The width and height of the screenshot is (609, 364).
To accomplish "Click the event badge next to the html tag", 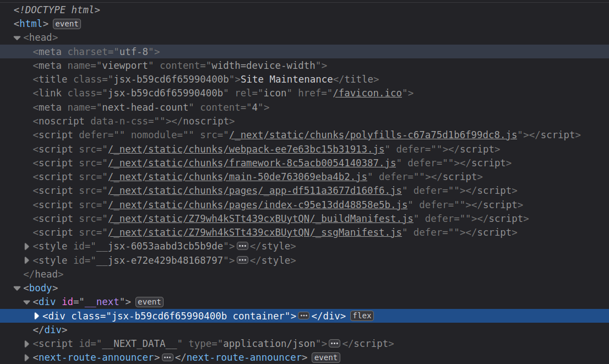I will pos(67,24).
